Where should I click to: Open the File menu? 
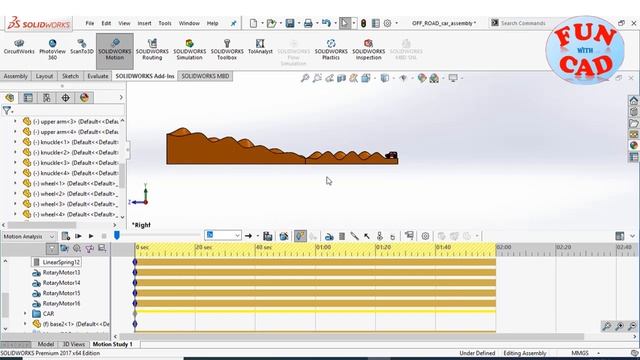click(x=90, y=23)
